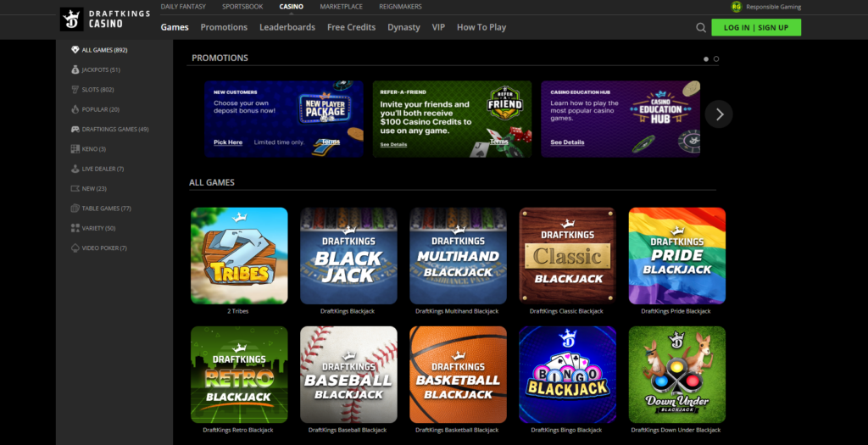Click See Details on Casino Education Hub
Screen dimensions: 868x445
click(567, 142)
